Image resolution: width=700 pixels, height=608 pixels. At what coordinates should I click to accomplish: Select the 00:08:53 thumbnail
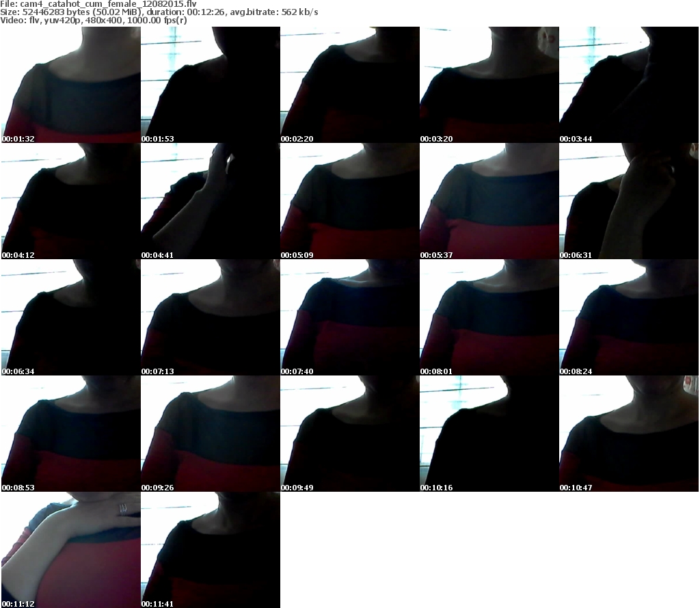coord(71,434)
